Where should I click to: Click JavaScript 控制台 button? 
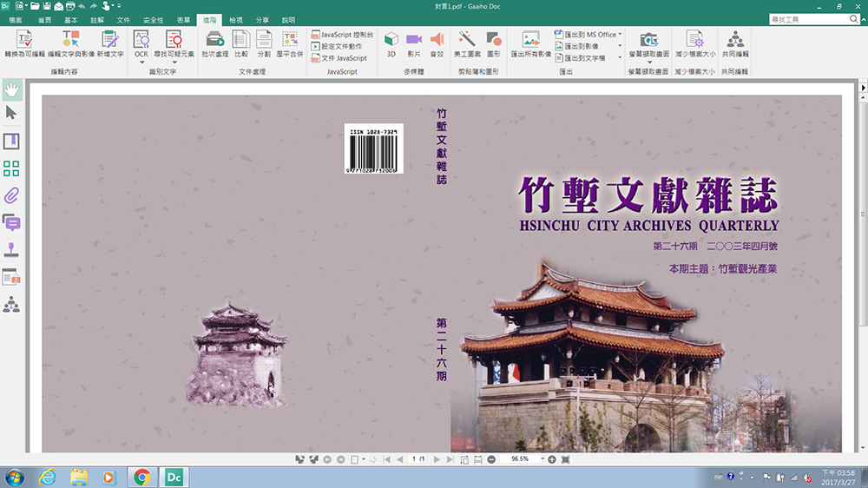pos(341,34)
